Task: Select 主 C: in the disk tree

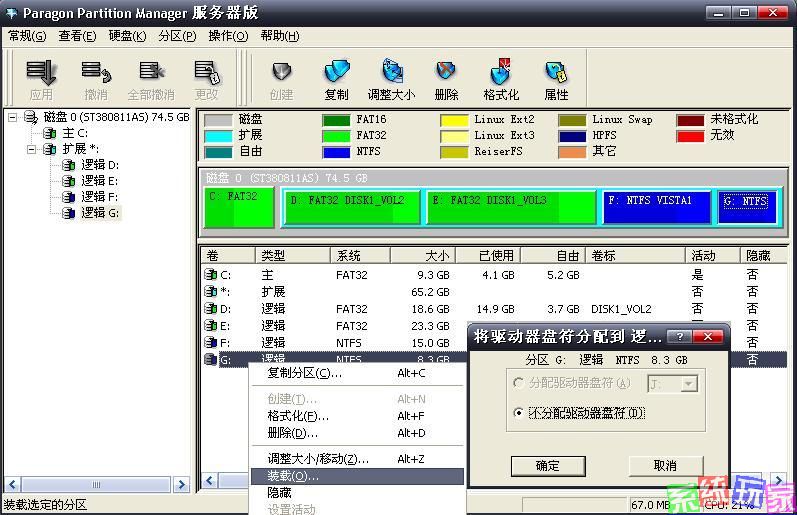Action: click(x=75, y=133)
